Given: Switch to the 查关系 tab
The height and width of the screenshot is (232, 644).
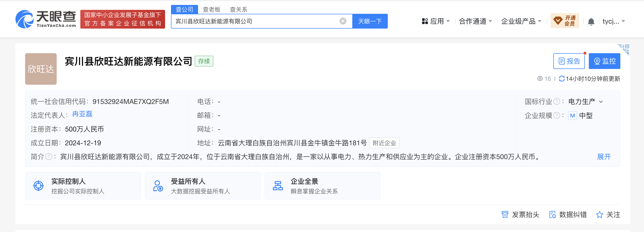Looking at the screenshot, I should (238, 10).
